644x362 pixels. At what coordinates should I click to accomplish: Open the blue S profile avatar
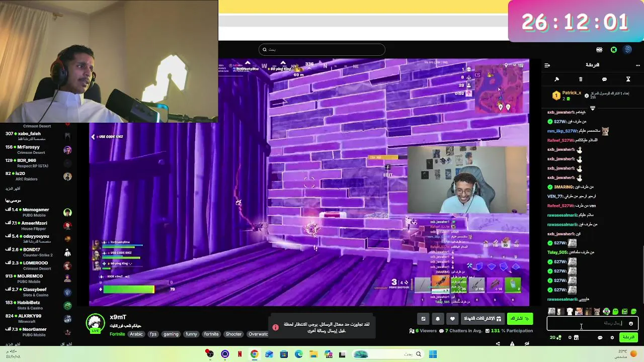coord(627,50)
